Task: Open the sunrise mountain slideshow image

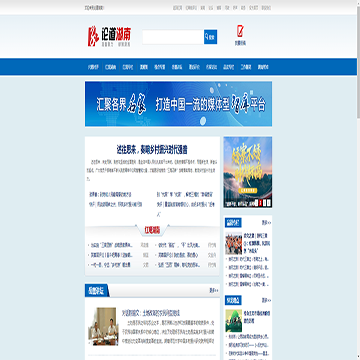Action: tap(248, 172)
